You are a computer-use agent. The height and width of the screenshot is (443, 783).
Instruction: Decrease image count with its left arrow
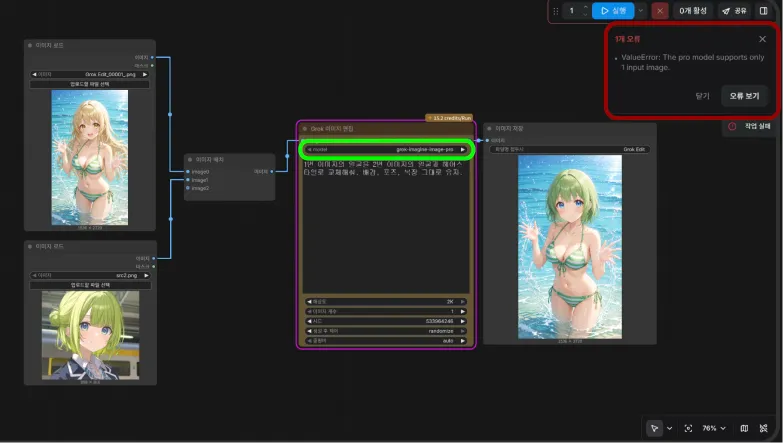coord(309,312)
